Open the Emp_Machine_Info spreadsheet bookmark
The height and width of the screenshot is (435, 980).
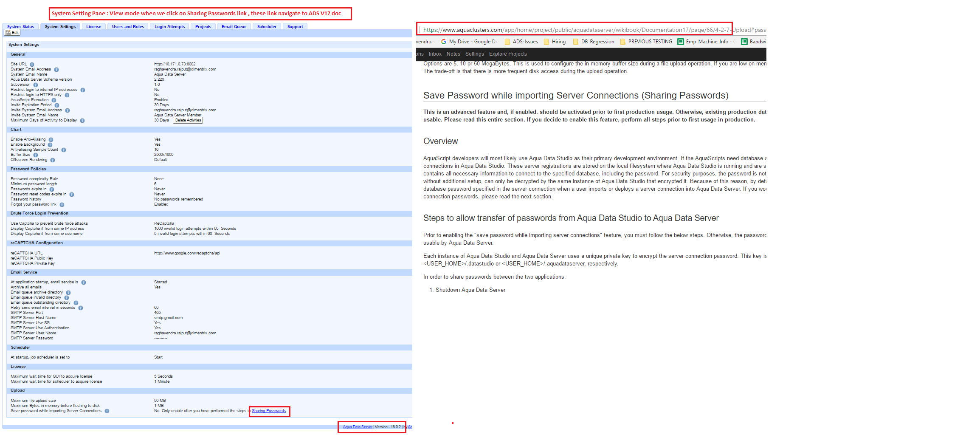[707, 42]
